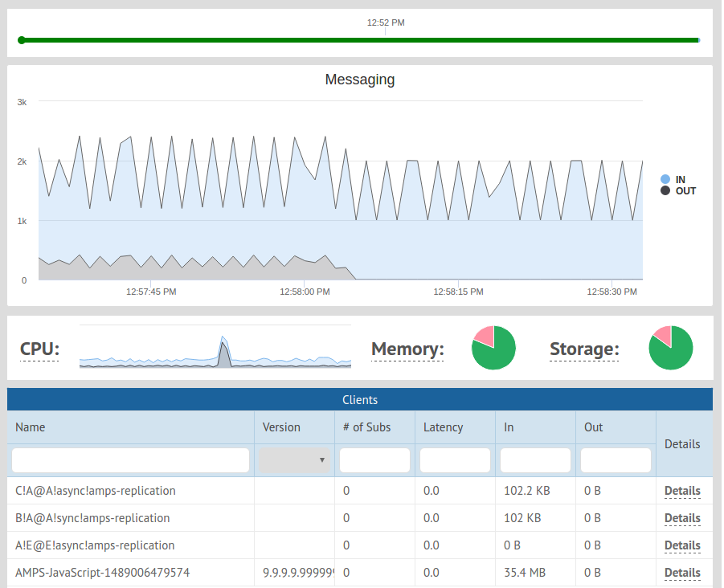Click the Out column filter field
This screenshot has width=724, height=588.
(x=615, y=459)
